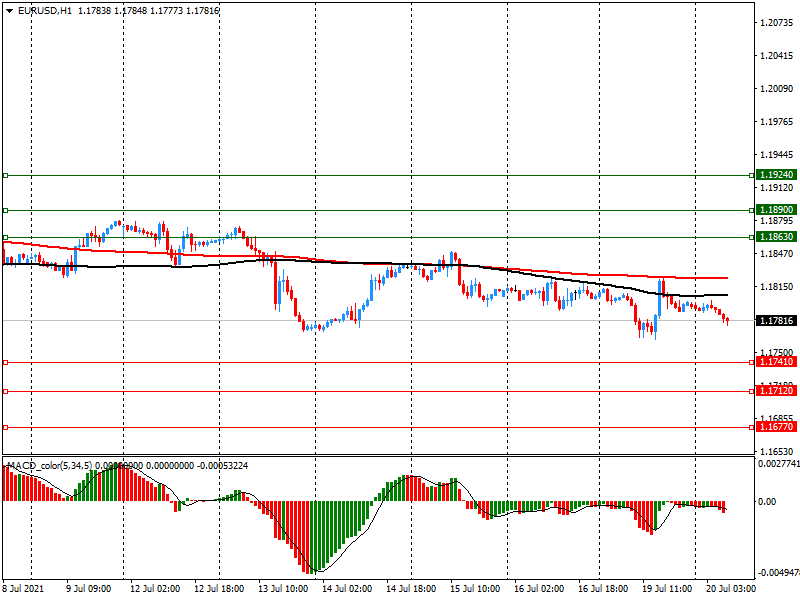Select the green 1.18900 price level tag
This screenshot has width=800, height=600.
point(776,210)
